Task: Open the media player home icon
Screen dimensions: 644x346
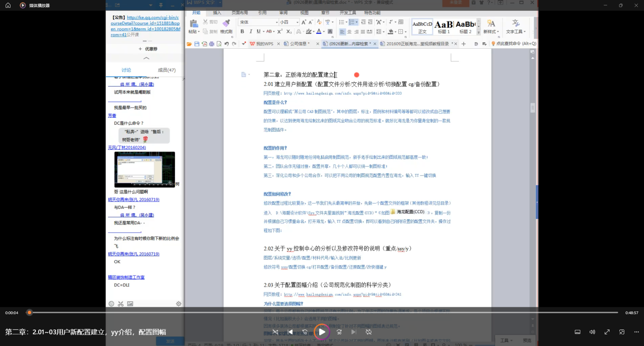Action: (x=8, y=5)
